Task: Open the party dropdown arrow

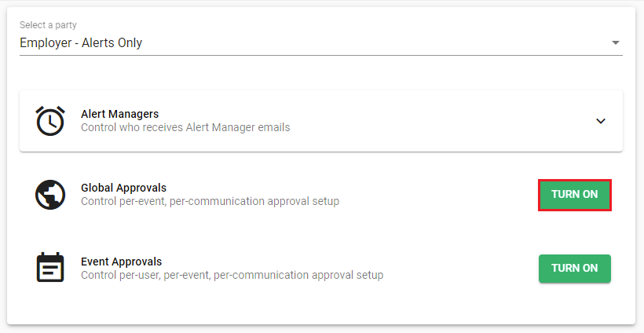Action: point(615,42)
